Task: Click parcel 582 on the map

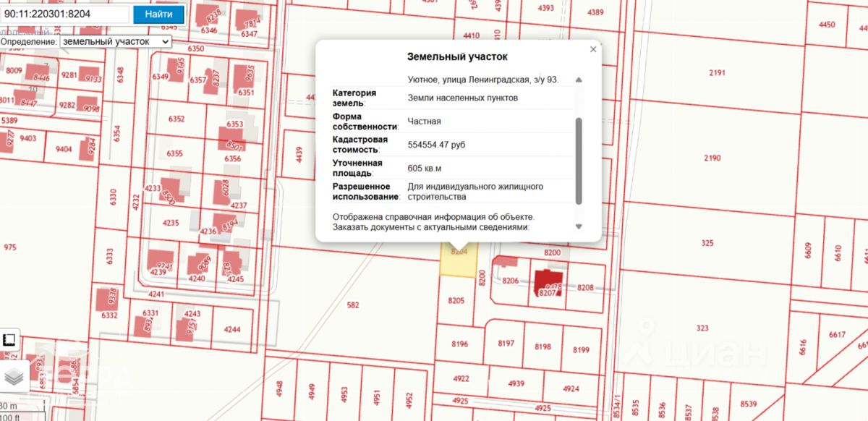Action: 353,305
